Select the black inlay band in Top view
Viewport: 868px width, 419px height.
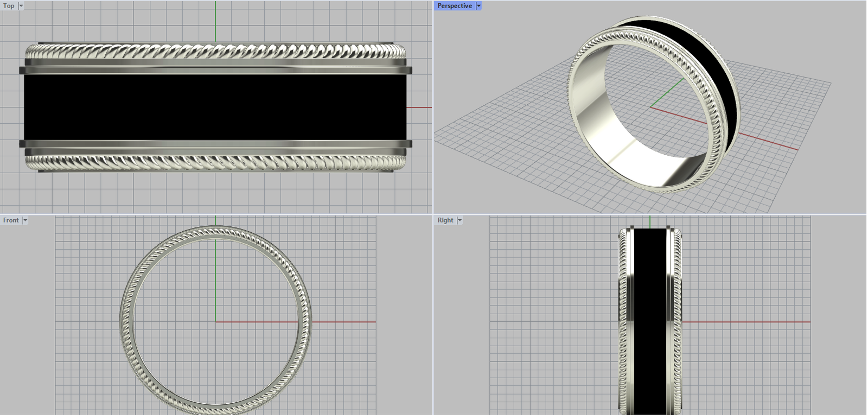tap(215, 107)
